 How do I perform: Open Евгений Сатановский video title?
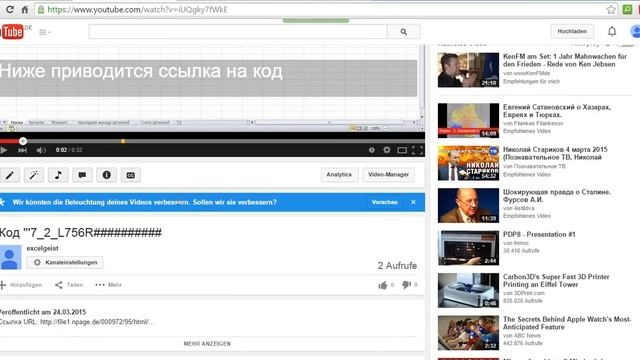tap(557, 111)
